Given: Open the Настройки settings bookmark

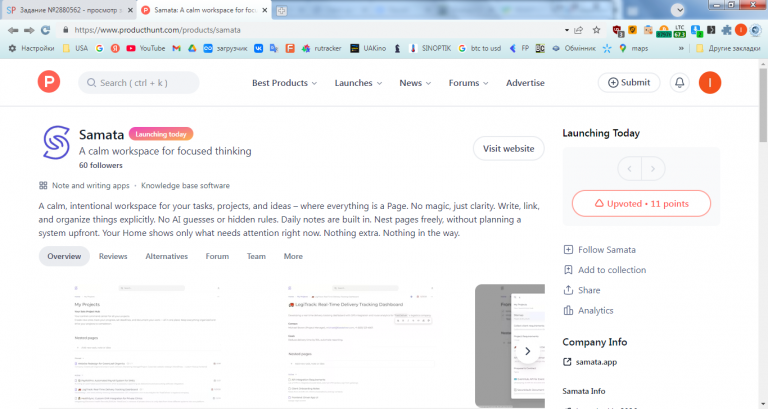Looking at the screenshot, I should [x=31, y=48].
